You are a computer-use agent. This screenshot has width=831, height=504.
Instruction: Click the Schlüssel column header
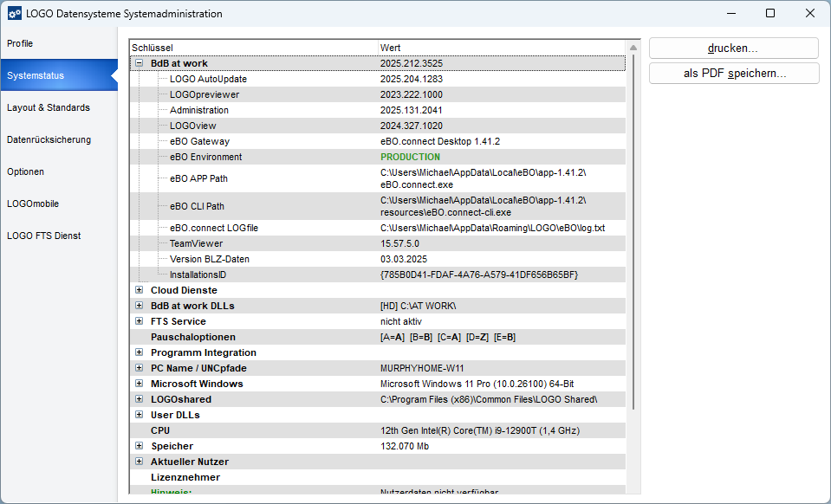pyautogui.click(x=254, y=48)
